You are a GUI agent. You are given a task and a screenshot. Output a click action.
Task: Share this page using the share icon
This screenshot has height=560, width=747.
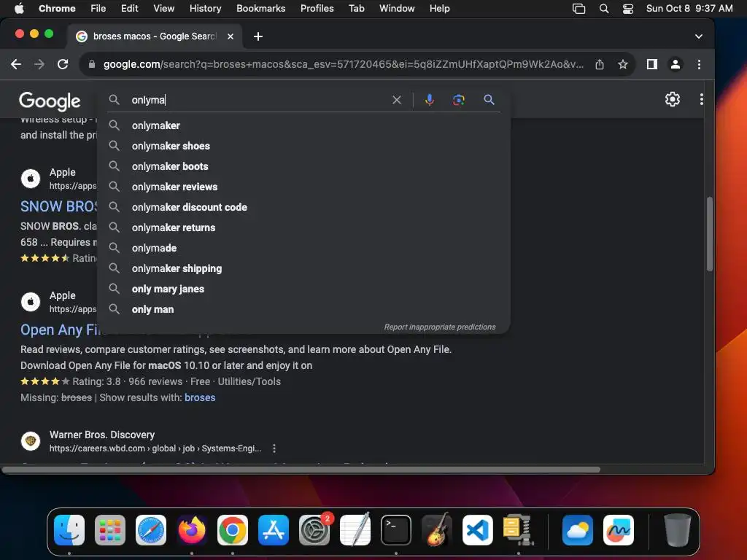point(600,64)
